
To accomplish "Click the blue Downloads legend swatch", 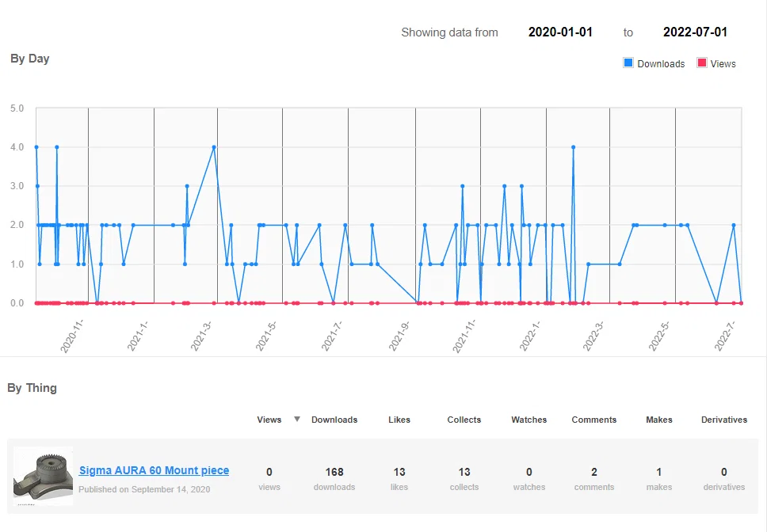I will (628, 63).
